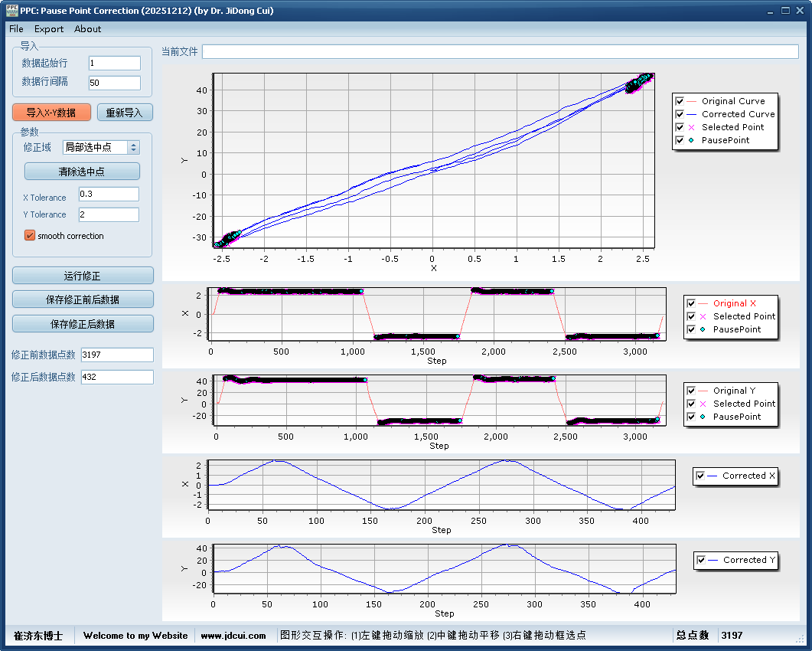Image resolution: width=812 pixels, height=651 pixels.
Task: Click the Selected Point cross symbol in X legend
Action: (703, 316)
